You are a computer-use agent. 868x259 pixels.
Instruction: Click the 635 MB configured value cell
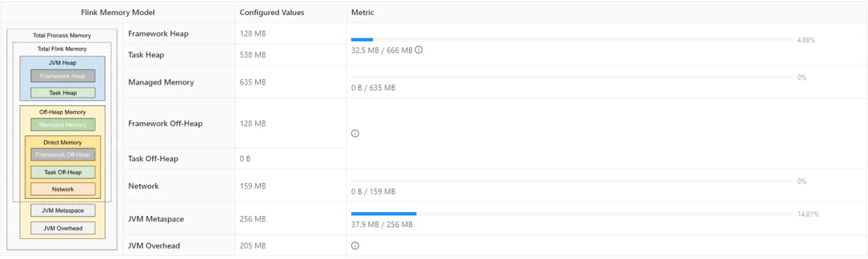(253, 82)
